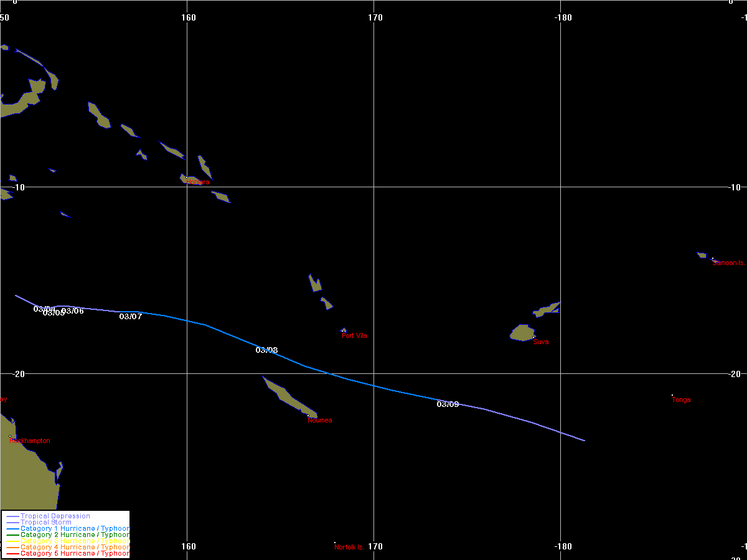Select the Samoan Is. label
Screen dimensions: 747x560
728,263
